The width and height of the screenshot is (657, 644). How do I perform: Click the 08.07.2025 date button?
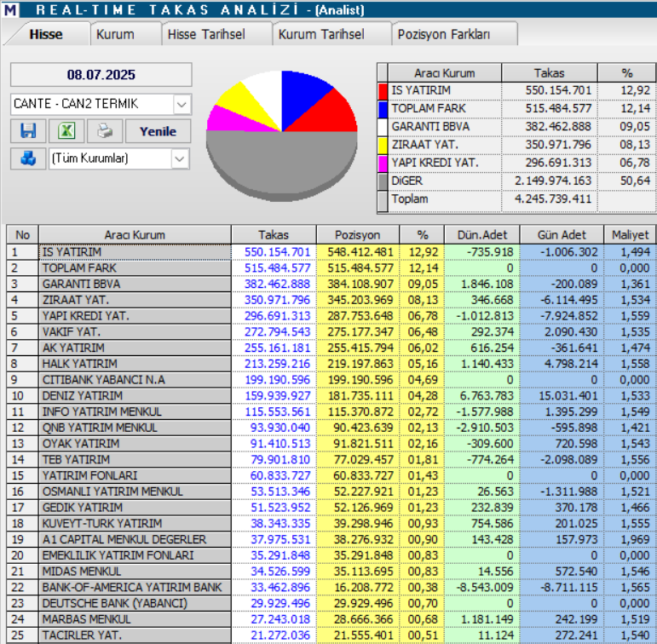click(101, 75)
